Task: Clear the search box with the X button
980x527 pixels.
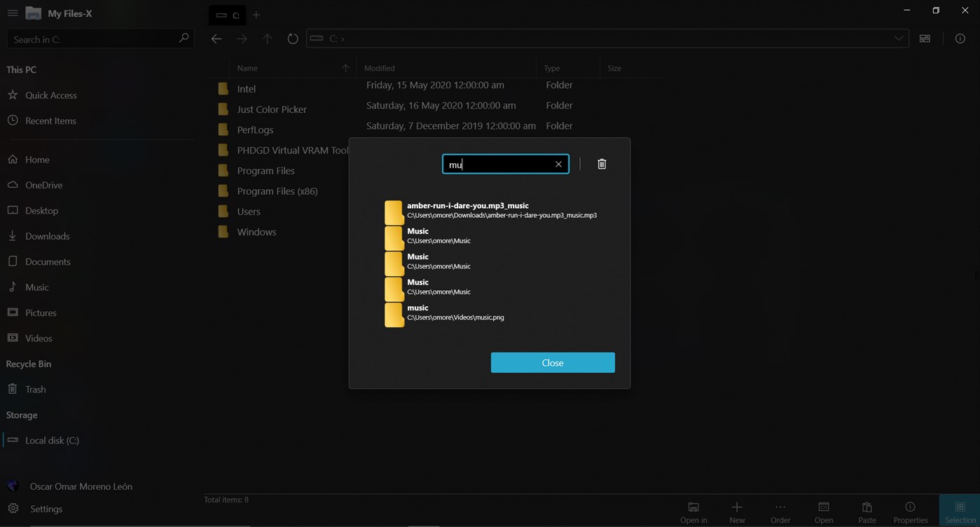Action: pos(558,164)
